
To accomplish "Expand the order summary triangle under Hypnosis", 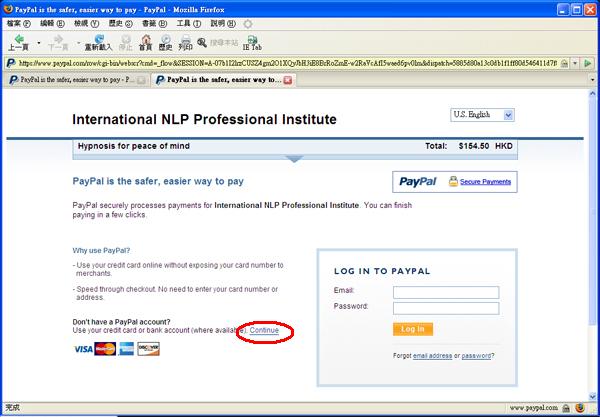I will click(294, 159).
